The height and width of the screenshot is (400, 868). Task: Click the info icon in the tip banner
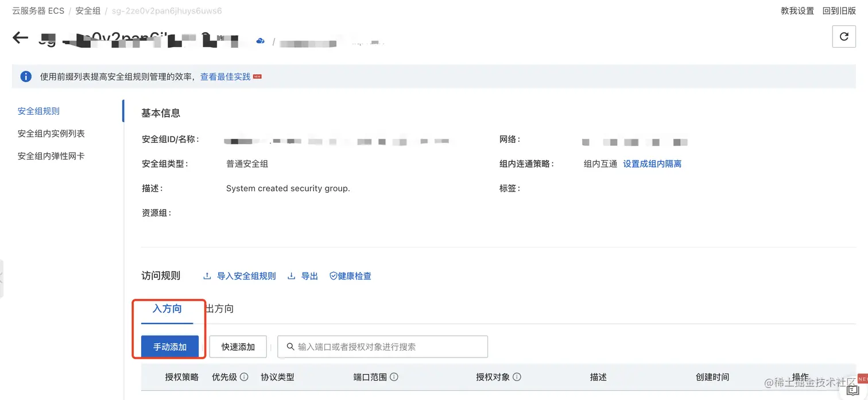click(x=26, y=76)
